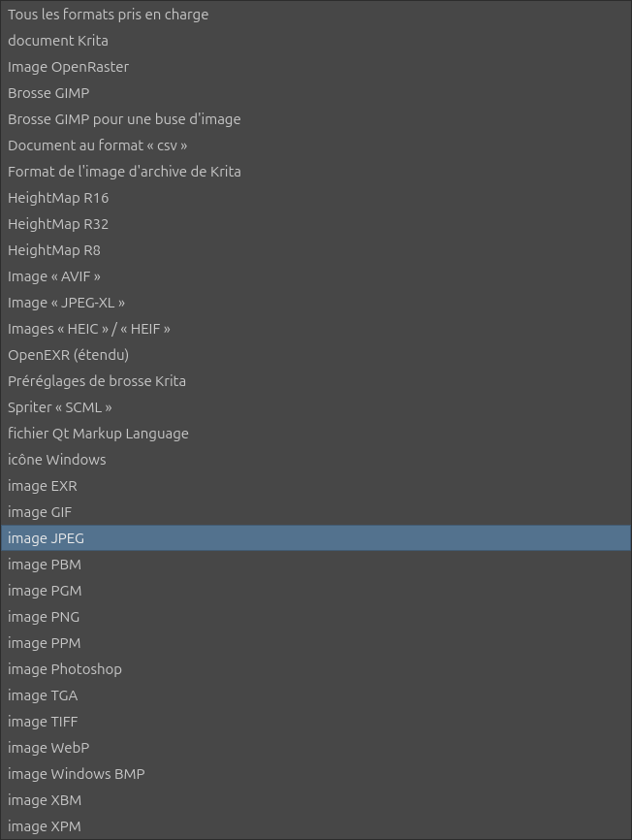This screenshot has height=840, width=632.
Task: Choose 'Images « HEIC » / « HEIF »'
Action: pos(316,330)
